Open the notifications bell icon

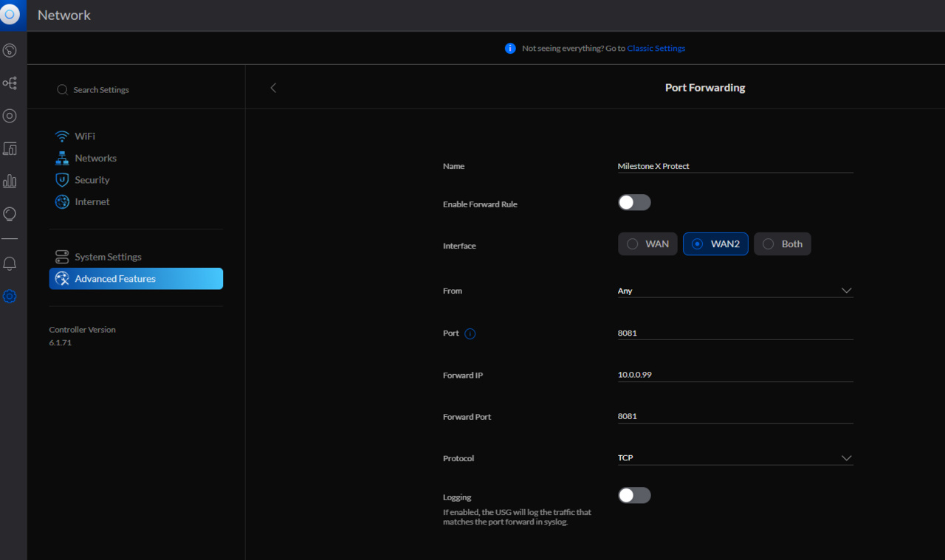pyautogui.click(x=10, y=264)
